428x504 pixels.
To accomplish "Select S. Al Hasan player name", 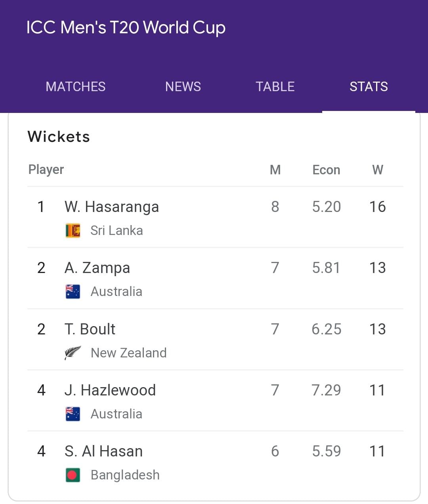I will (x=103, y=451).
